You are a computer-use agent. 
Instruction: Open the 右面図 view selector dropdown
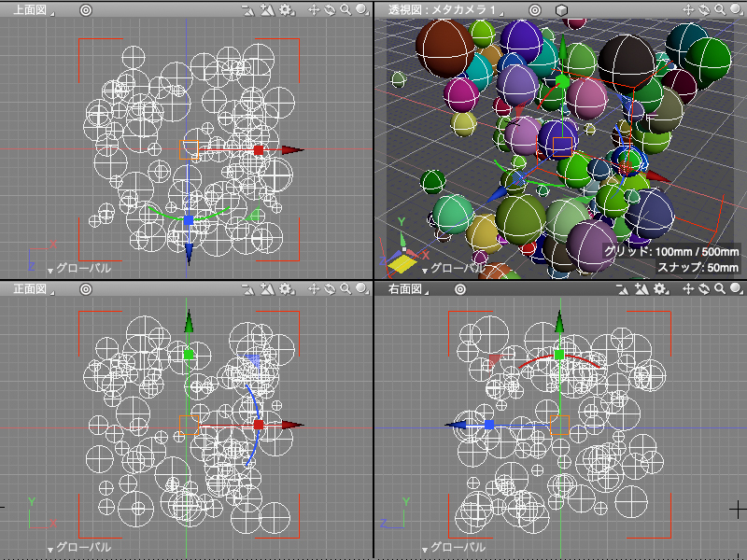click(408, 289)
